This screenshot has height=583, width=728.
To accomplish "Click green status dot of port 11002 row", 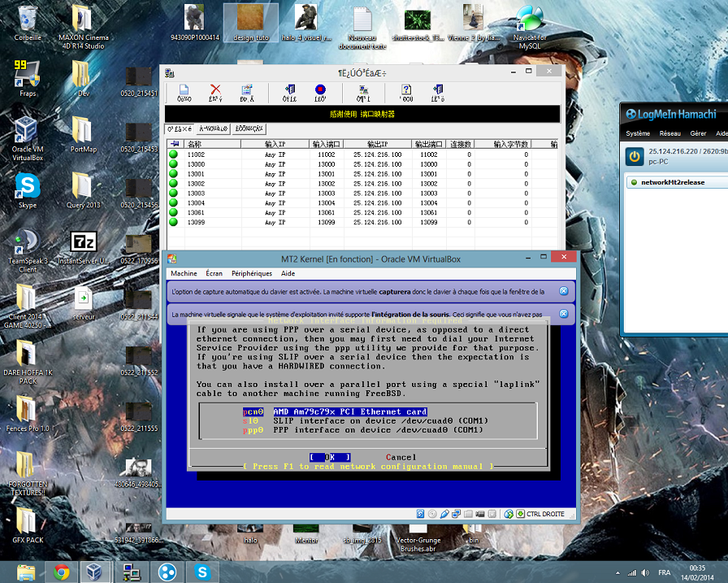I will pos(174,154).
